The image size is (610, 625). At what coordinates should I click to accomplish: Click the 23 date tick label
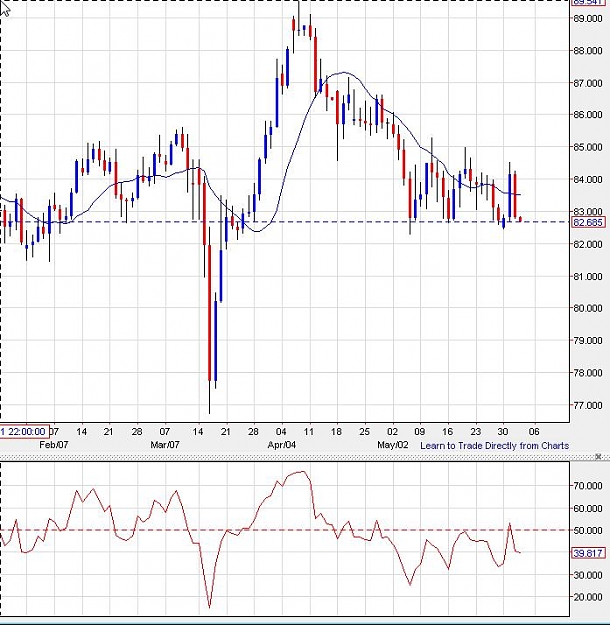coord(475,432)
